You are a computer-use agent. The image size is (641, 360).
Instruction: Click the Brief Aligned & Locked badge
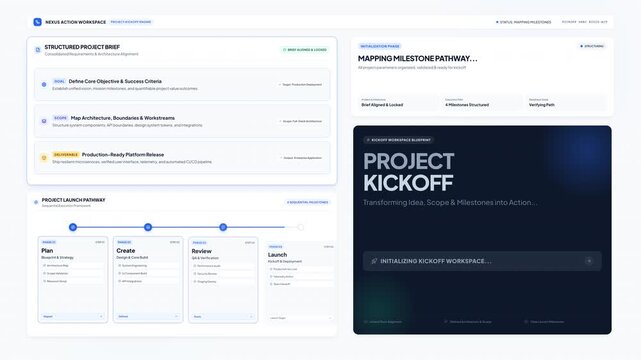coord(305,50)
